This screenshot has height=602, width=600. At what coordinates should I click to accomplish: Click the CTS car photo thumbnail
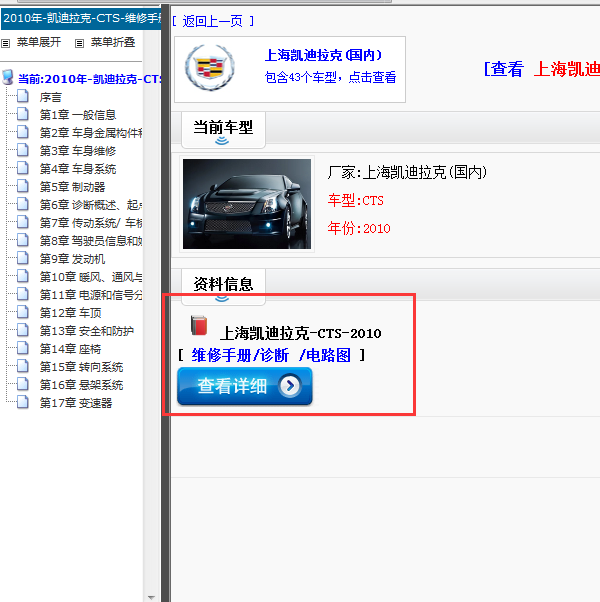(x=247, y=204)
